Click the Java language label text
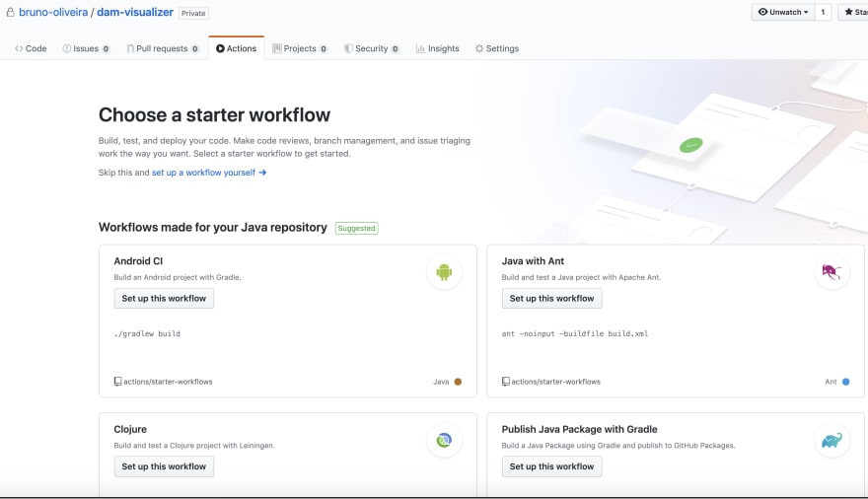Image resolution: width=868 pixels, height=499 pixels. [441, 382]
